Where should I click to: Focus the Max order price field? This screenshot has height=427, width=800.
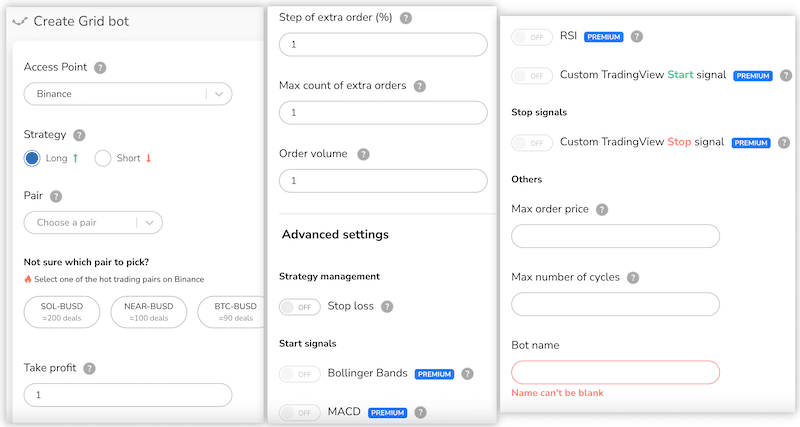point(615,236)
